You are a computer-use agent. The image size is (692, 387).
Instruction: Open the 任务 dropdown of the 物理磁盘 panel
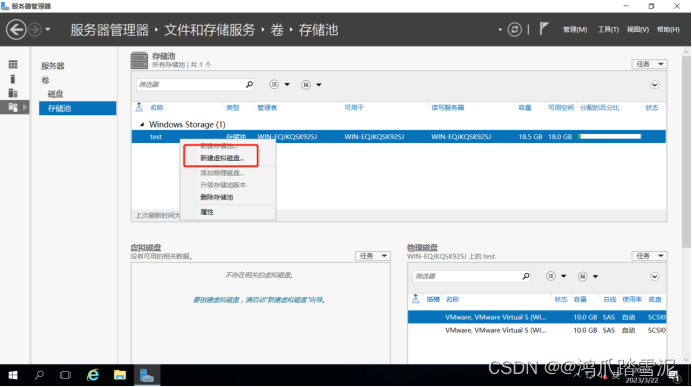649,256
